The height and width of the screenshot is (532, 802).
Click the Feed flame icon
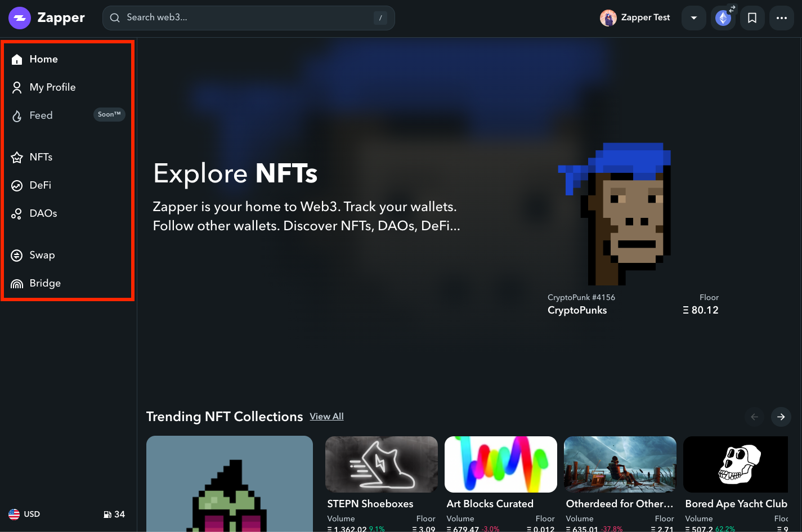coord(17,116)
